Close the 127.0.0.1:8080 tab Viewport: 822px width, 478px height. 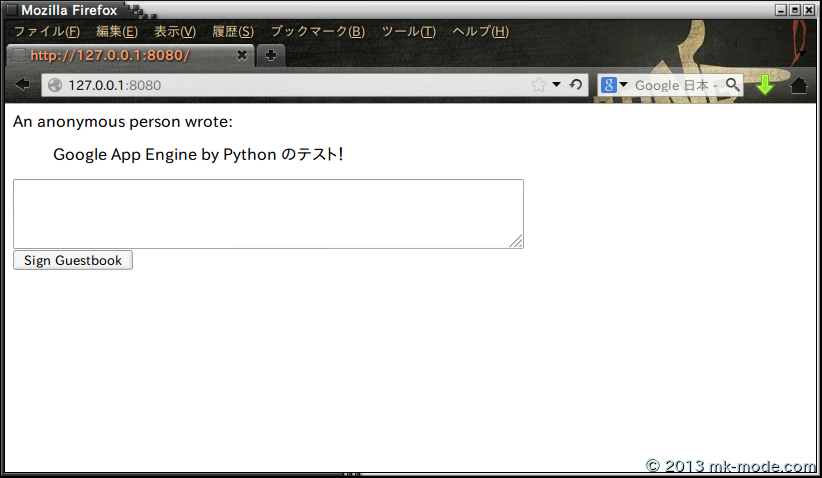(x=242, y=54)
